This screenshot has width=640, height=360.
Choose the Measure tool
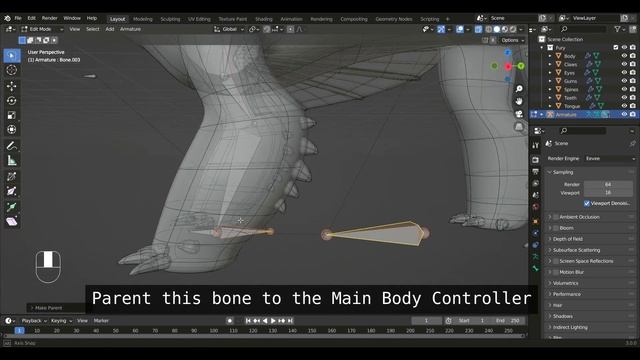click(x=11, y=160)
